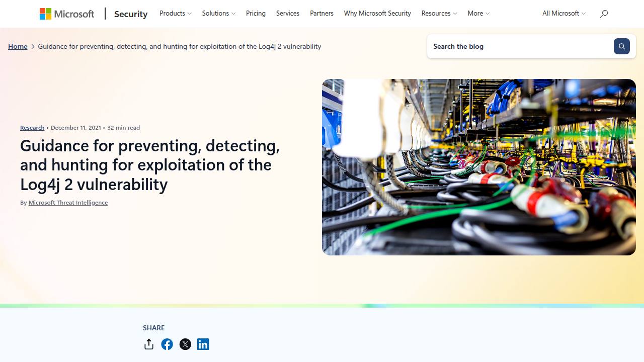644x362 pixels.
Task: Share the article on X
Action: click(x=185, y=344)
